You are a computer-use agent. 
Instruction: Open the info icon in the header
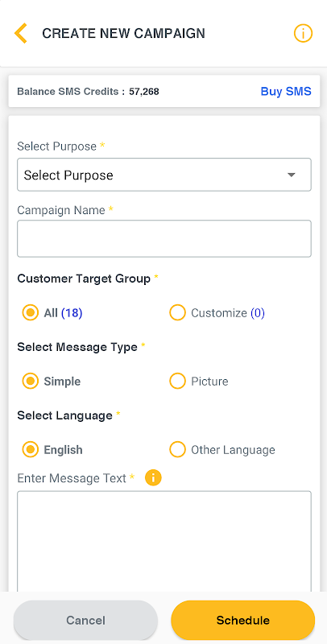point(303,33)
